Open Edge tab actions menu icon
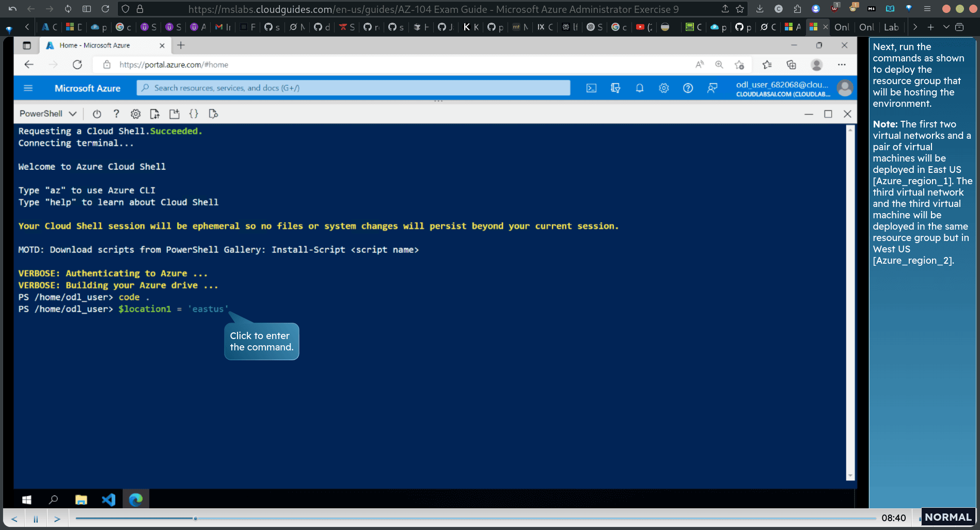980x530 pixels. (x=27, y=45)
